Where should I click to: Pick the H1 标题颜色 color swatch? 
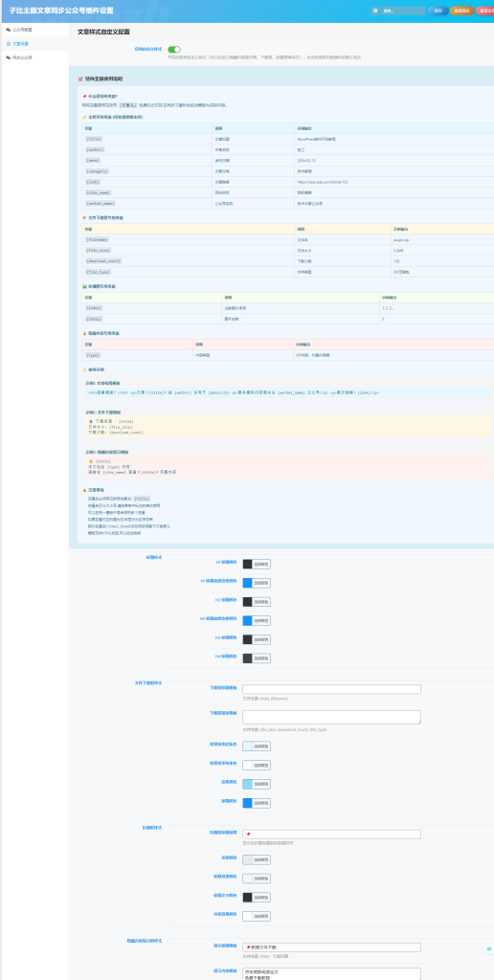(x=248, y=565)
